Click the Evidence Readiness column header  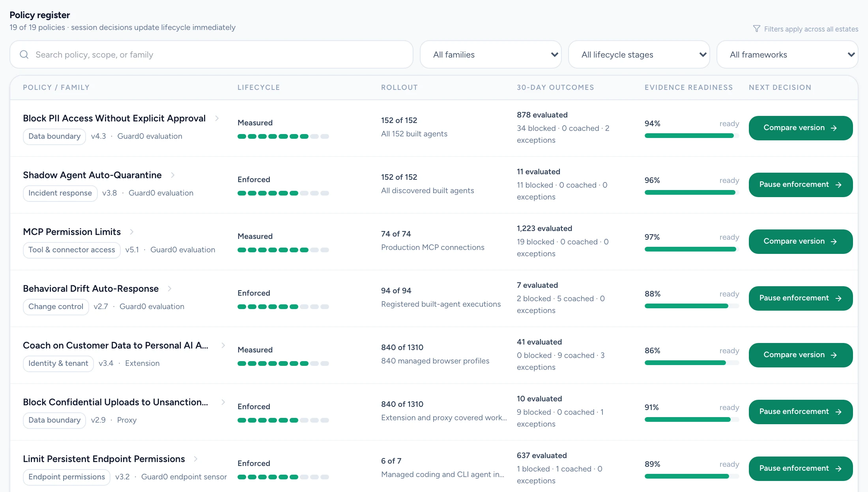689,88
